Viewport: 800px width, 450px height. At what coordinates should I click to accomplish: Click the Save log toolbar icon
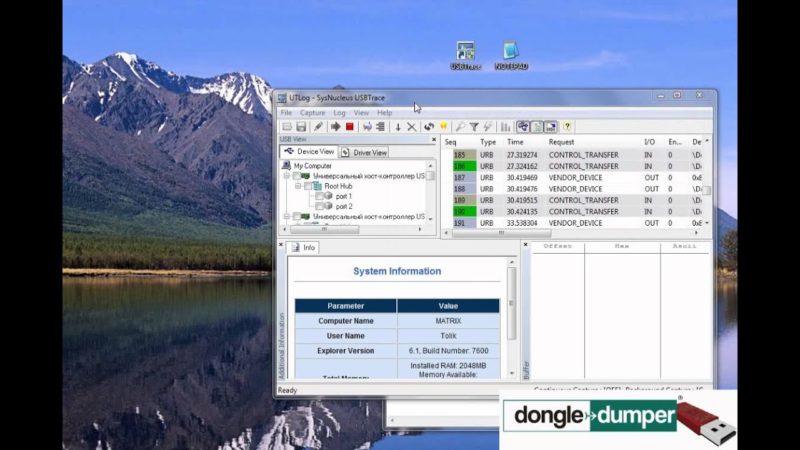tap(301, 127)
